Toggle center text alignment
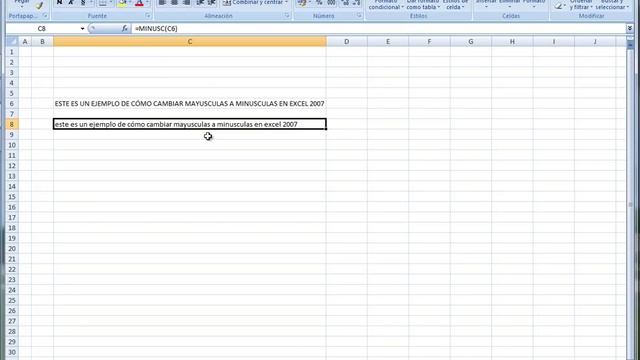 pos(174,2)
